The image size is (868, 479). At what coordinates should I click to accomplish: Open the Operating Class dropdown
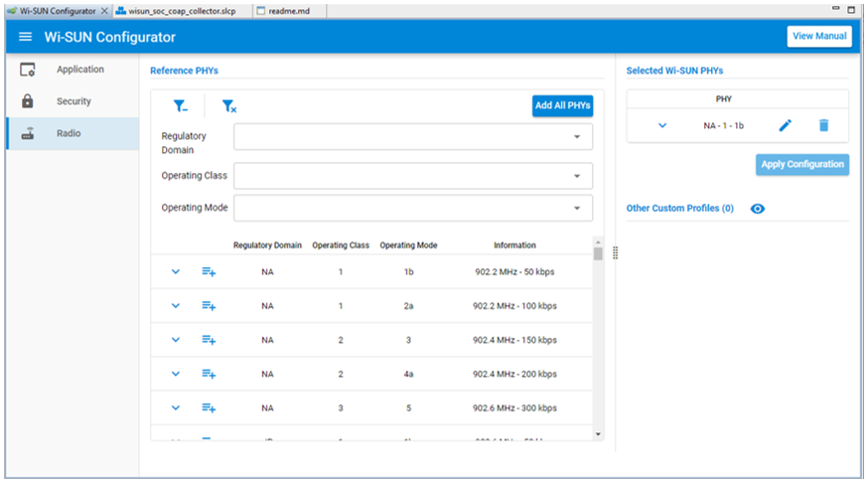[413, 176]
